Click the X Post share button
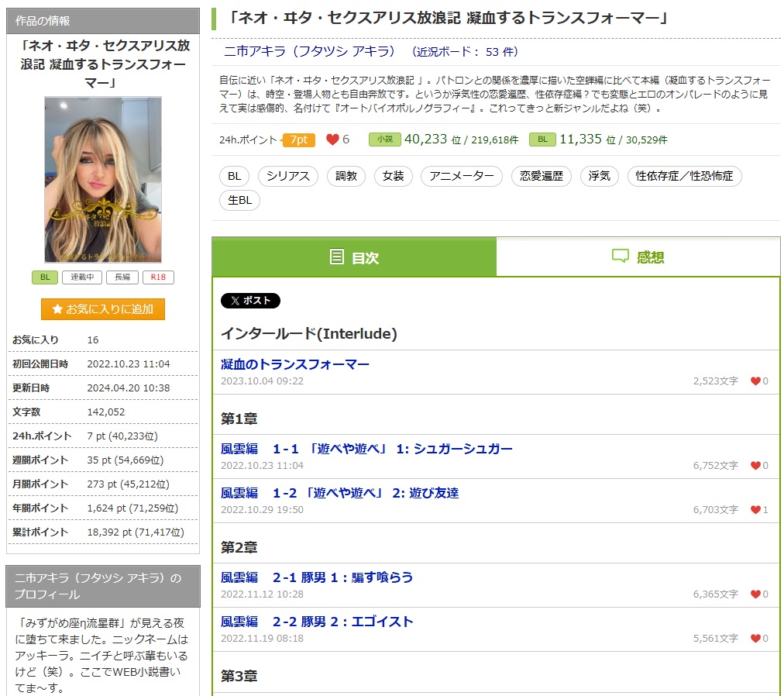 250,301
